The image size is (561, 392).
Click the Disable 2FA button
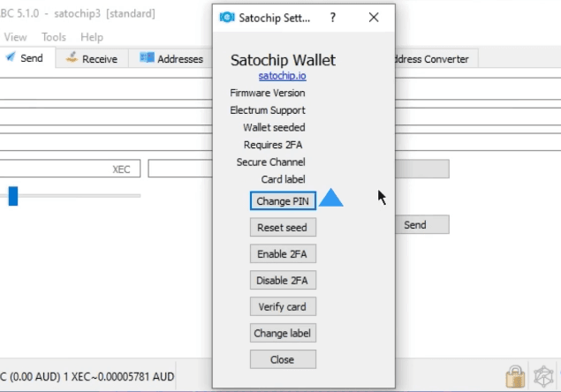point(282,281)
